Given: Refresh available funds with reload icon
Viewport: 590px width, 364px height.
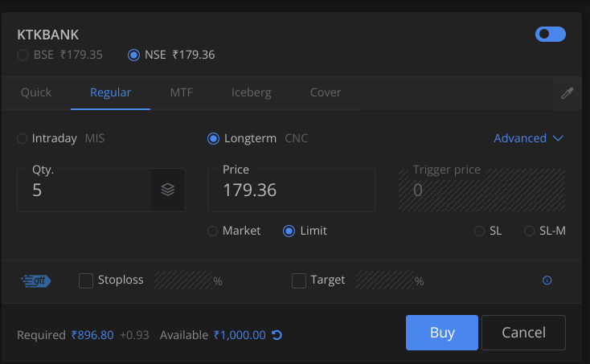Looking at the screenshot, I should tap(277, 334).
